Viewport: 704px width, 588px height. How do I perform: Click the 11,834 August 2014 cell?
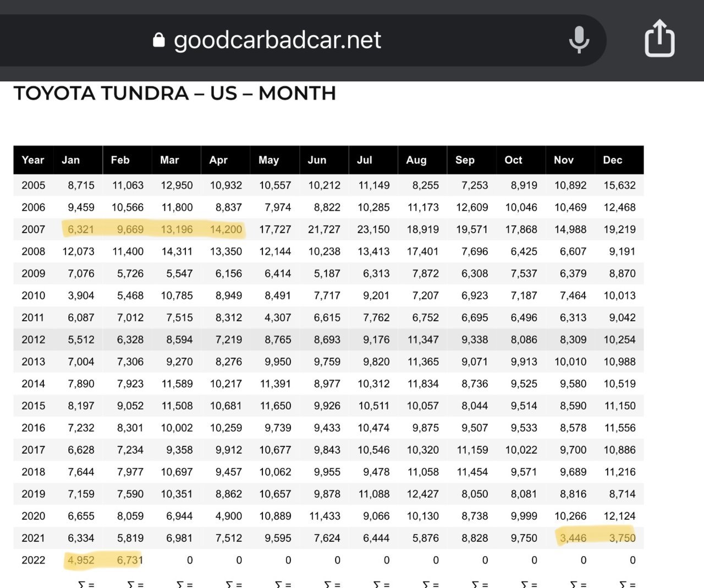[x=423, y=384]
